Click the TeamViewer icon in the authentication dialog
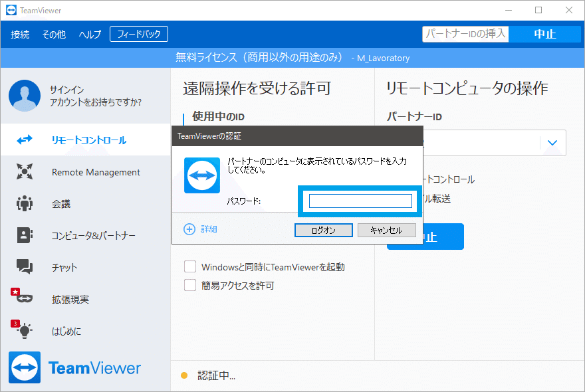585x392 pixels. pos(202,175)
